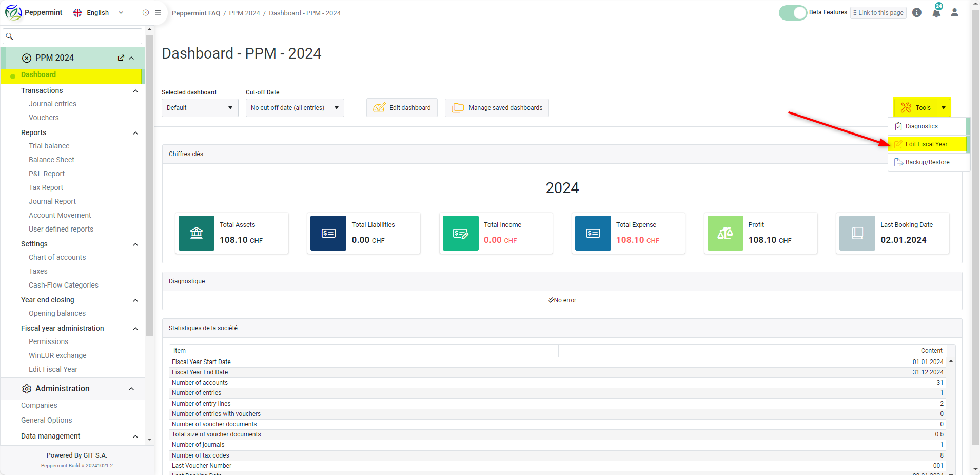Click the UK flag language icon
Viewport: 980px width, 475px height.
(77, 13)
